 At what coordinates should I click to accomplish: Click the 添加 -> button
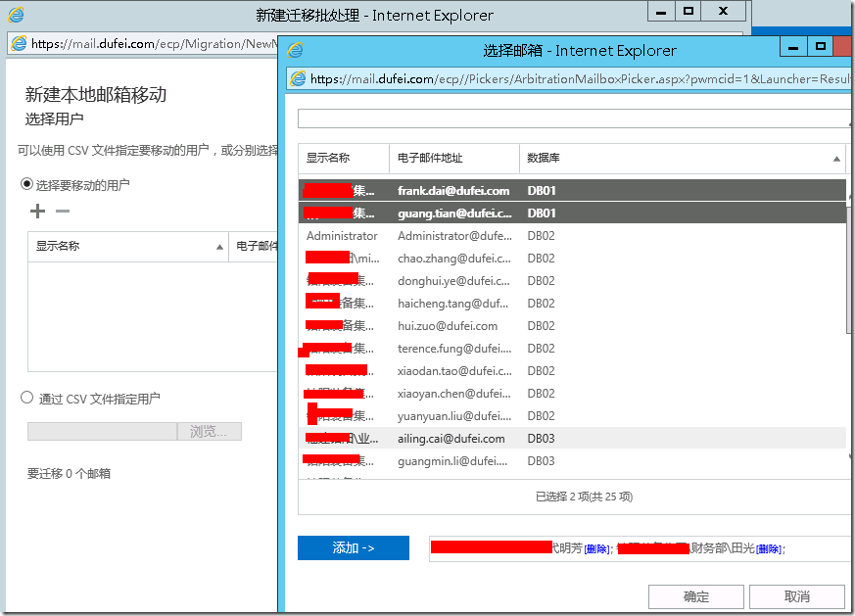click(x=354, y=547)
